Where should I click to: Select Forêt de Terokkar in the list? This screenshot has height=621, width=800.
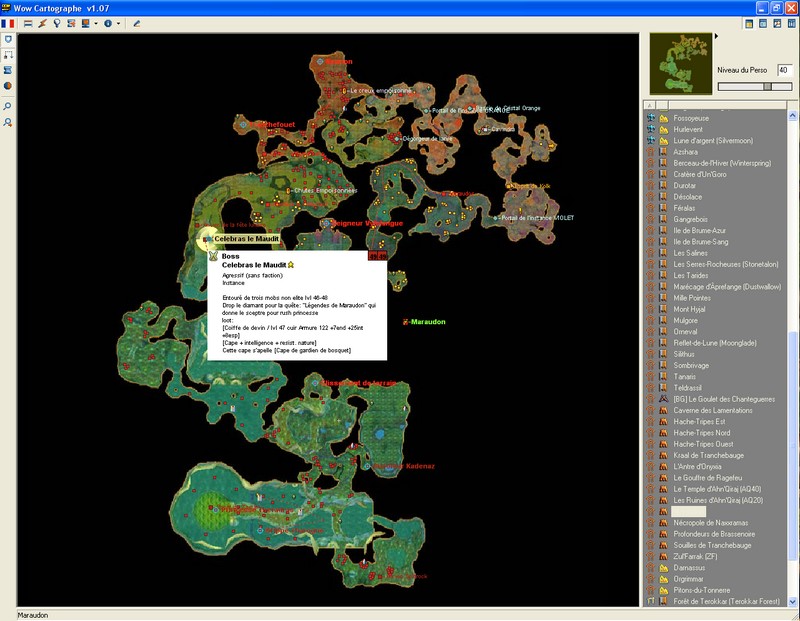[727, 601]
